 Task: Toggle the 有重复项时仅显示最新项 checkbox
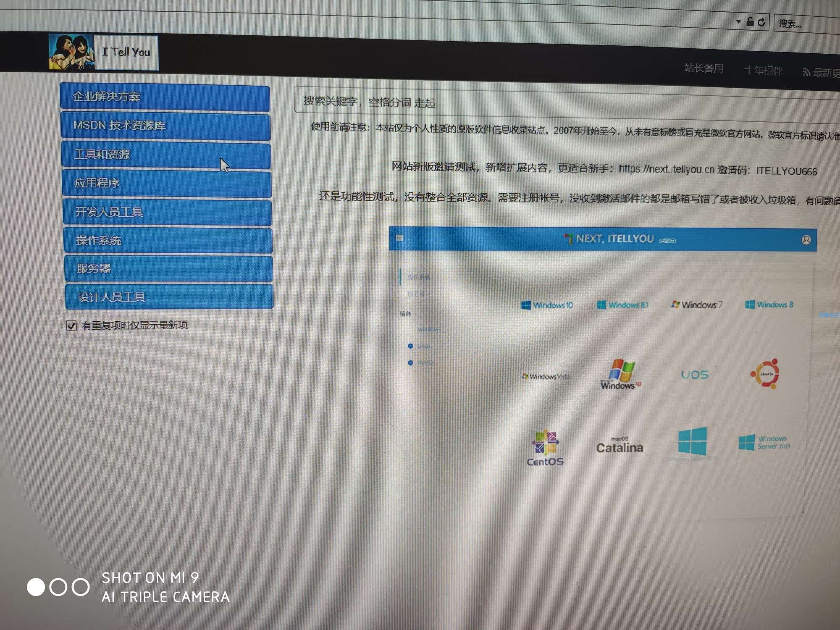click(71, 325)
